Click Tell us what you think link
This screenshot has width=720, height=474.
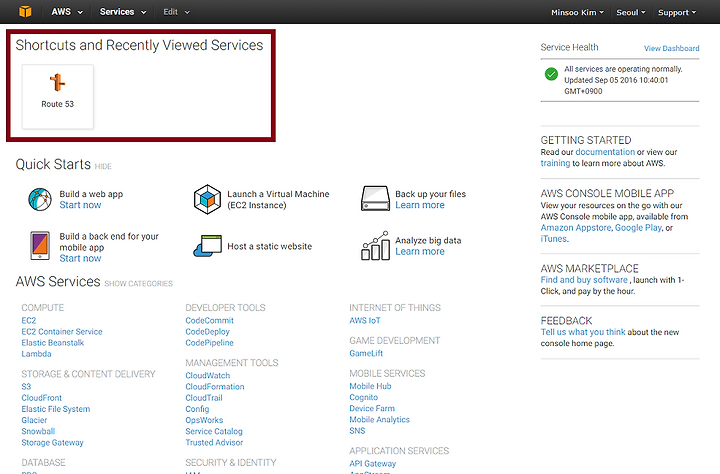[583, 332]
